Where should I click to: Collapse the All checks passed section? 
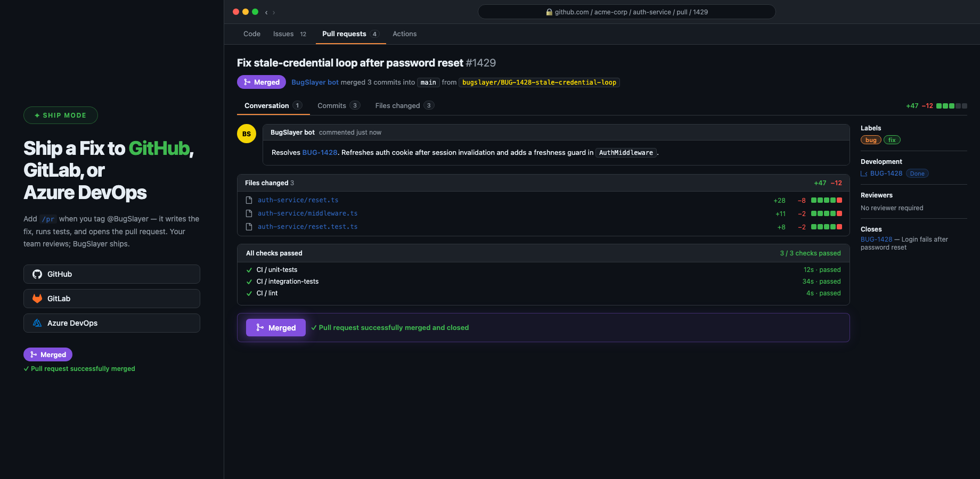[274, 253]
